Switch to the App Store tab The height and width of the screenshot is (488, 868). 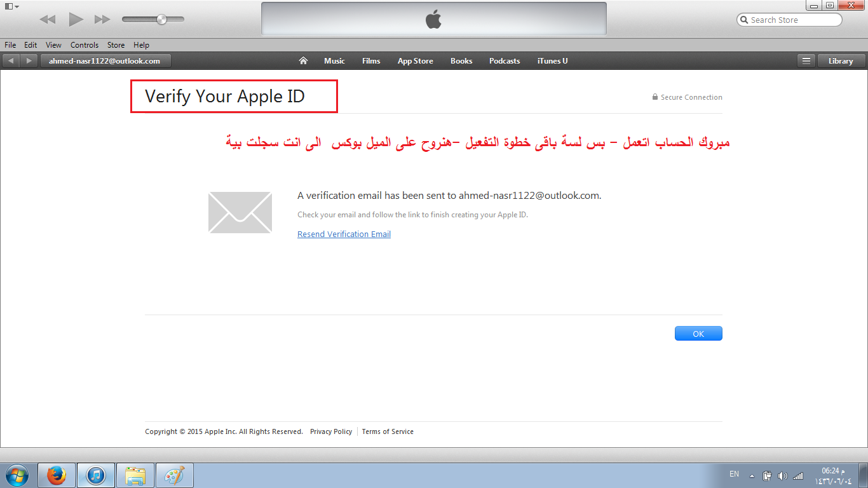(x=416, y=61)
